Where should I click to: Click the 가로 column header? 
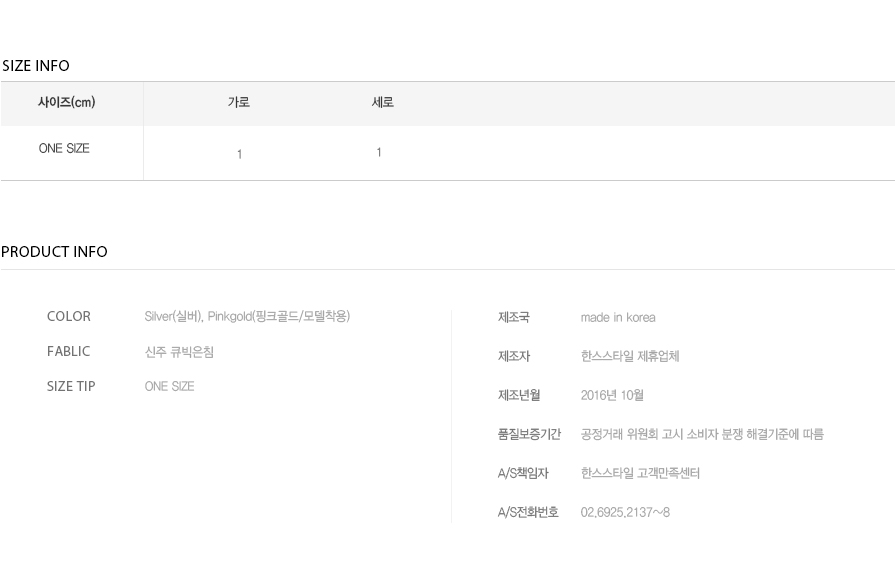tap(239, 102)
